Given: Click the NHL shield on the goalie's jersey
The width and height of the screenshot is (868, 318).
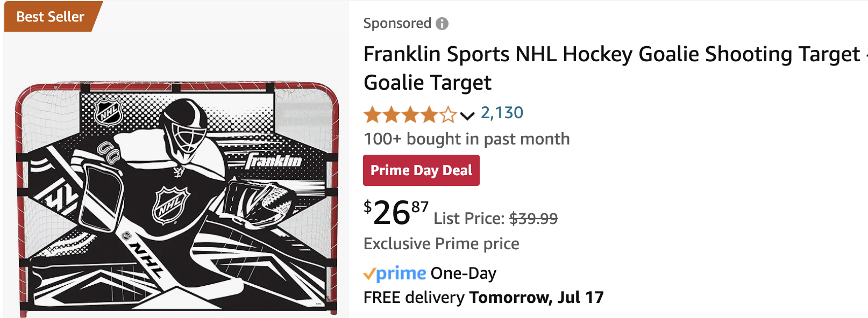Looking at the screenshot, I should pyautogui.click(x=170, y=205).
